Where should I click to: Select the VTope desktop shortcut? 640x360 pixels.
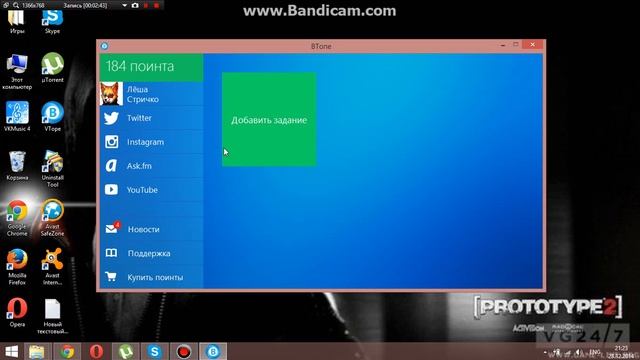[x=52, y=116]
